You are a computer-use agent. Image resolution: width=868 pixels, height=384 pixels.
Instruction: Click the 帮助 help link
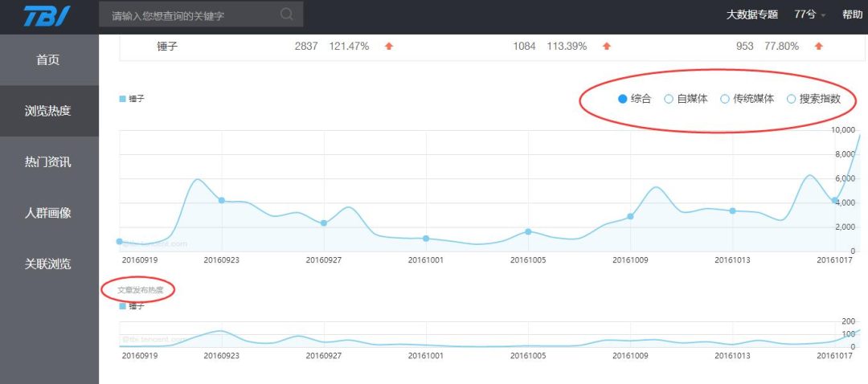852,14
